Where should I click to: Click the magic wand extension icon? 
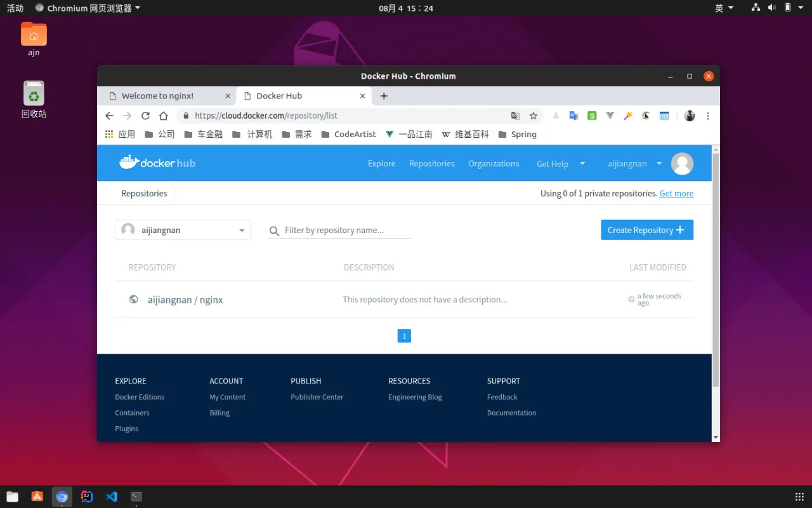pos(628,116)
